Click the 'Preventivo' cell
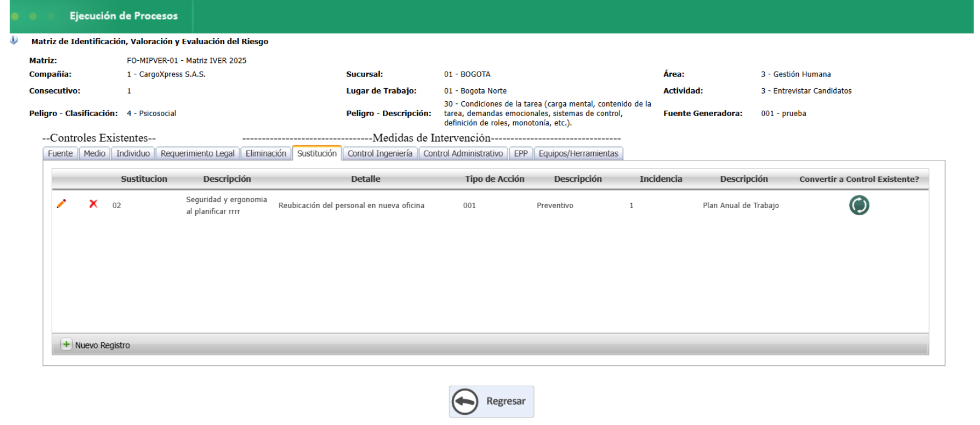 click(x=555, y=206)
